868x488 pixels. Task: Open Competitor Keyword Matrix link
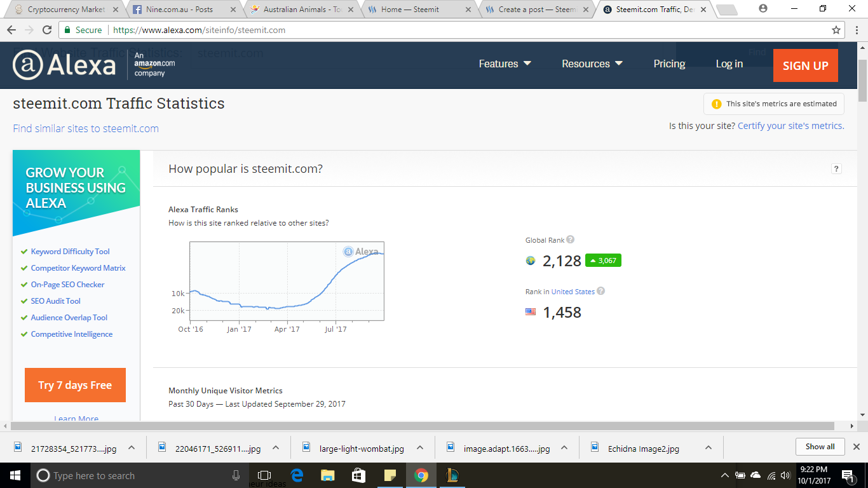[78, 268]
